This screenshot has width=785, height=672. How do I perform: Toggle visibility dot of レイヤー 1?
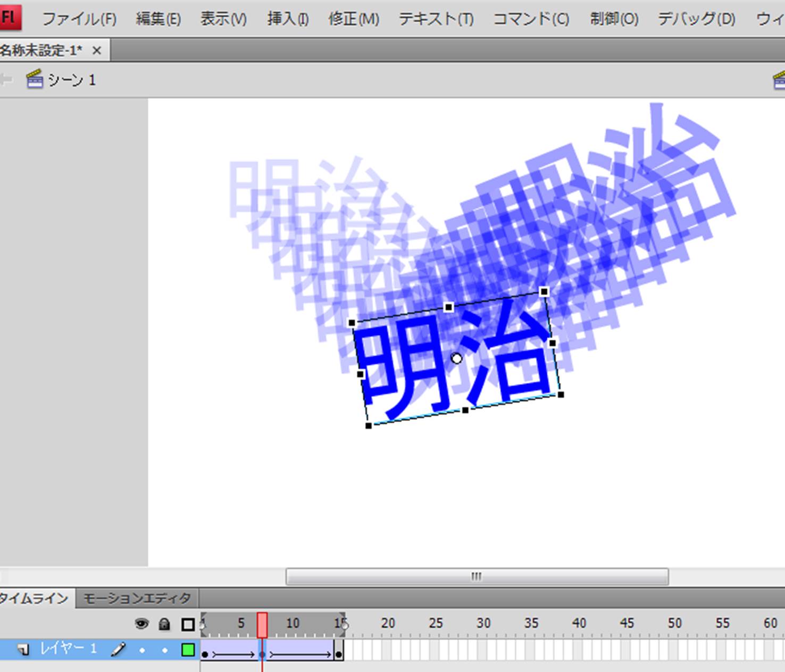tap(142, 650)
